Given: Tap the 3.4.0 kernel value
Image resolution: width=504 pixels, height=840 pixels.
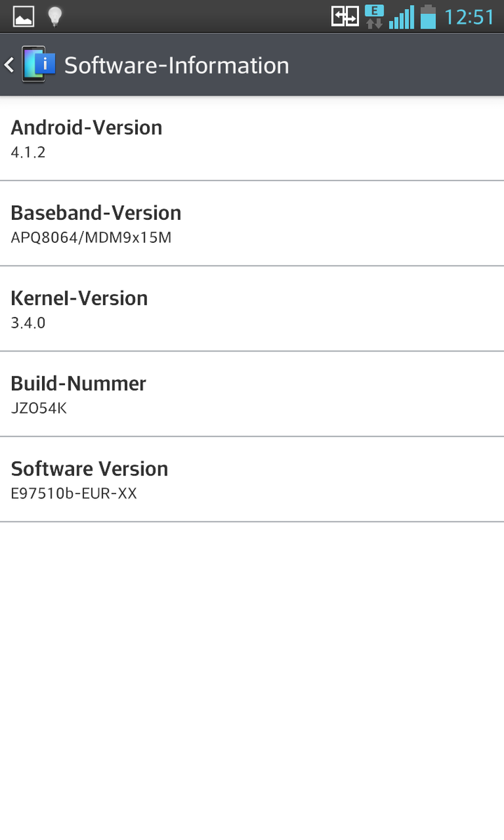Looking at the screenshot, I should [x=28, y=323].
